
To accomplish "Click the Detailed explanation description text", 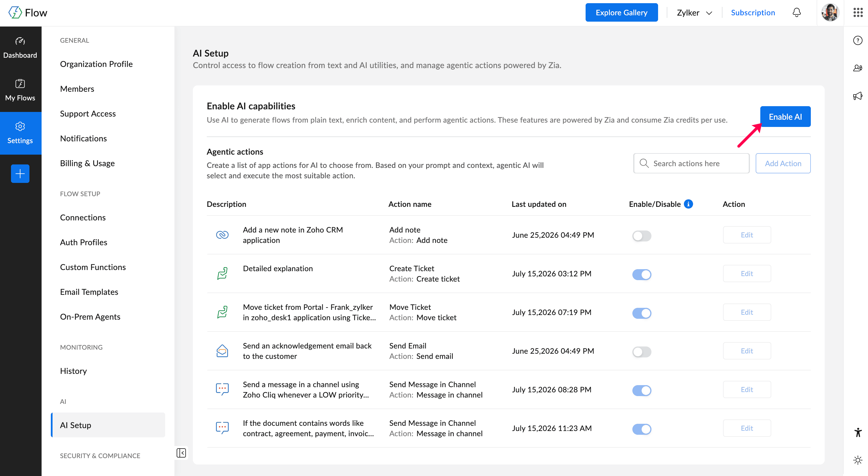I will [278, 268].
